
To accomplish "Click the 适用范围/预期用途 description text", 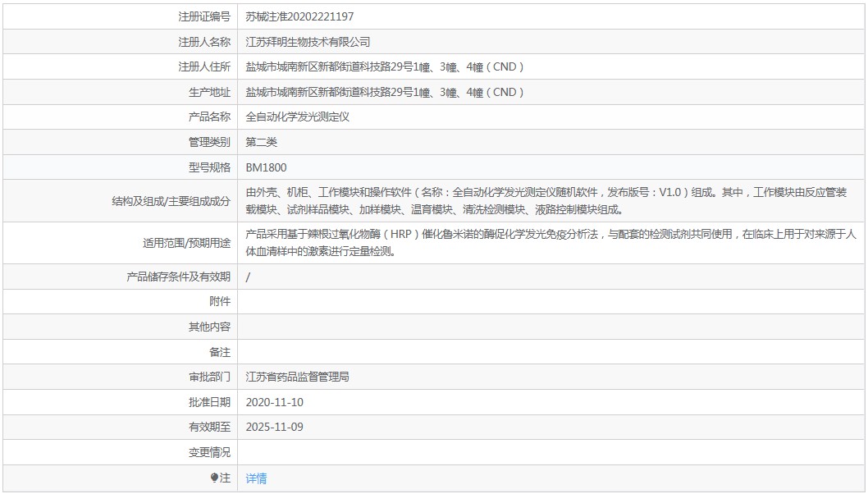I will 550,243.
